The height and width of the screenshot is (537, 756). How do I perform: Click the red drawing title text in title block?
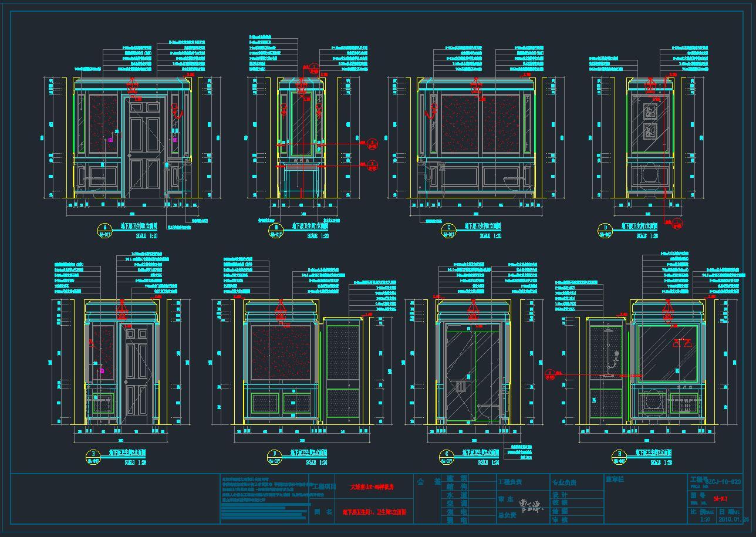pyautogui.click(x=373, y=512)
